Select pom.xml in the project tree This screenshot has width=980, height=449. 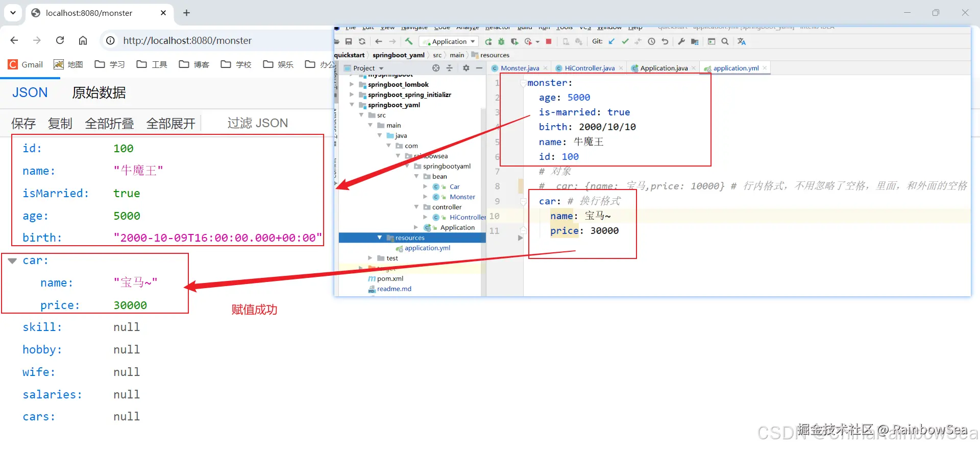pyautogui.click(x=390, y=278)
